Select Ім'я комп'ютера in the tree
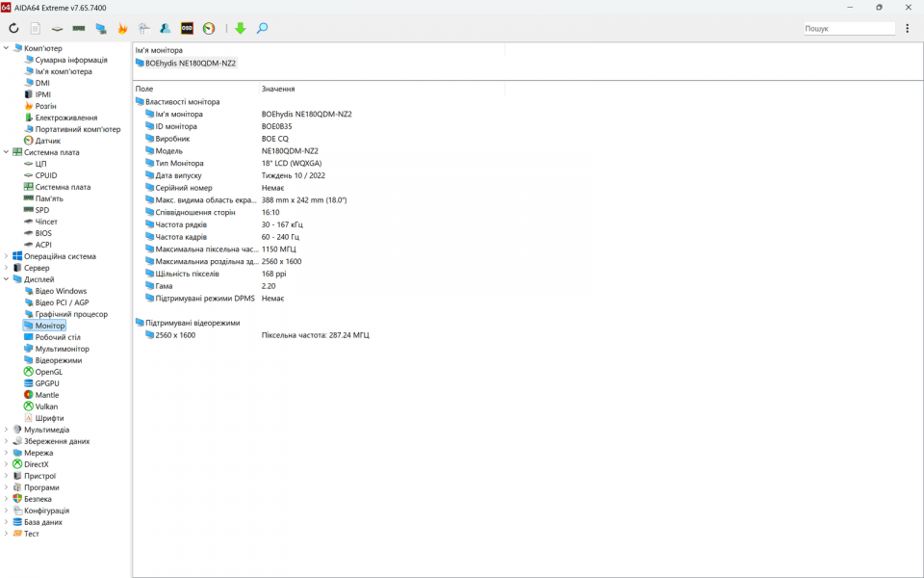The image size is (924, 578). coord(64,71)
